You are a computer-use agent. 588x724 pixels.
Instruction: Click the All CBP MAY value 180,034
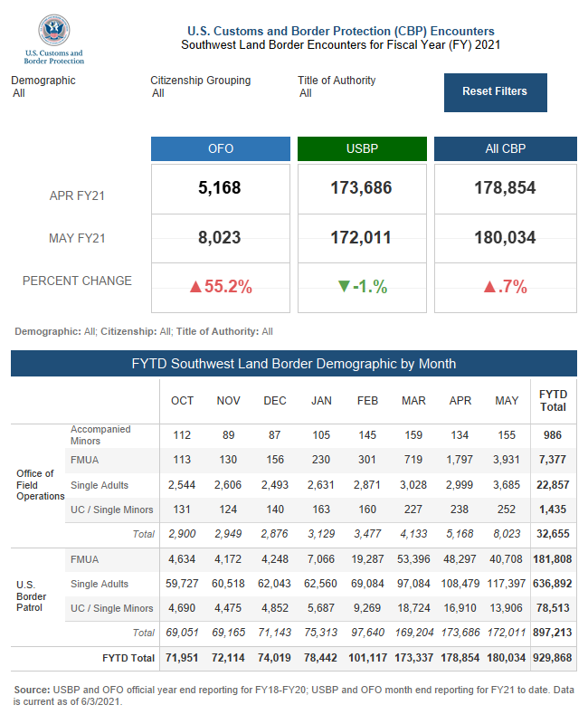[x=506, y=238]
